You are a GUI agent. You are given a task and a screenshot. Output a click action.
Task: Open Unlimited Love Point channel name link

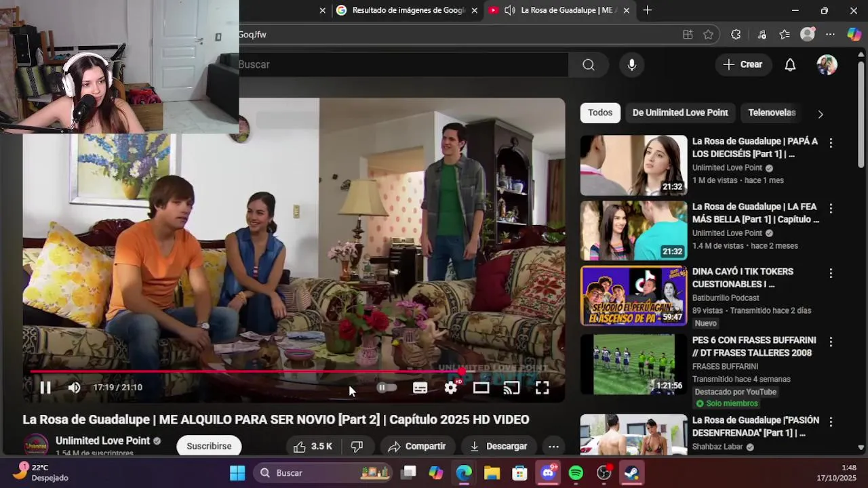(x=102, y=441)
